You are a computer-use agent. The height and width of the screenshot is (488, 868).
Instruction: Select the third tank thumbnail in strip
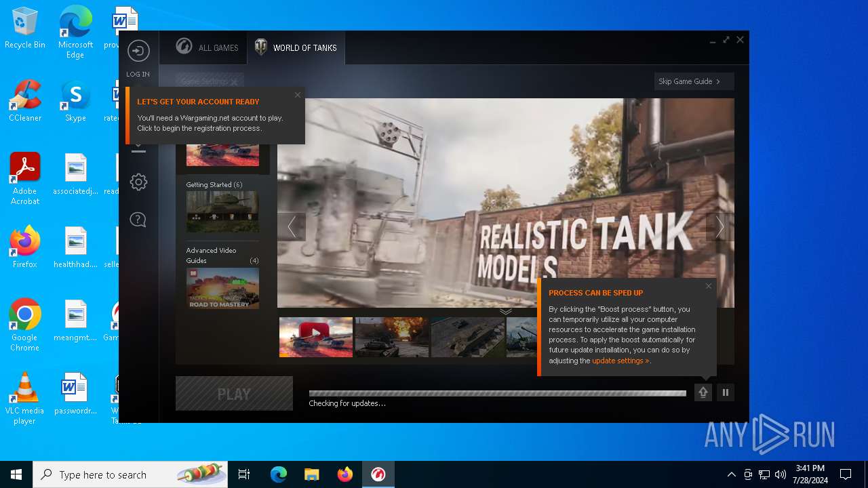(468, 337)
